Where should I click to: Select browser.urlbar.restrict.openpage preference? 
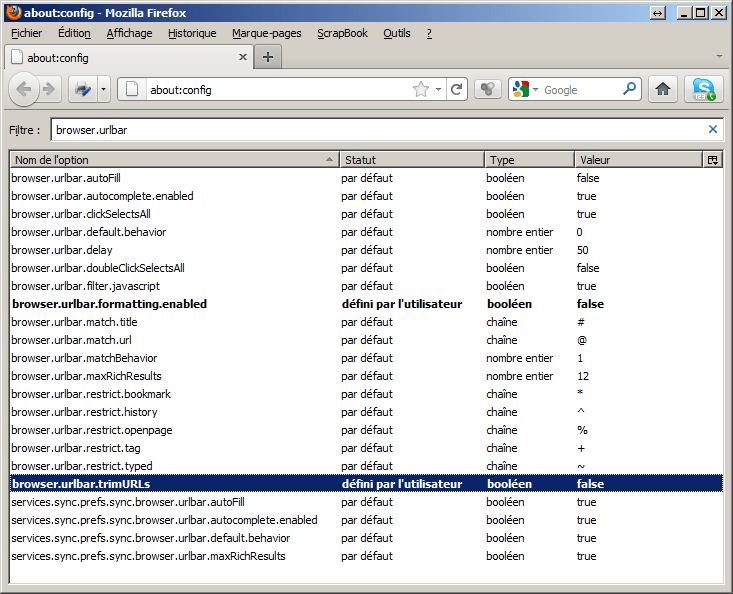(366, 430)
